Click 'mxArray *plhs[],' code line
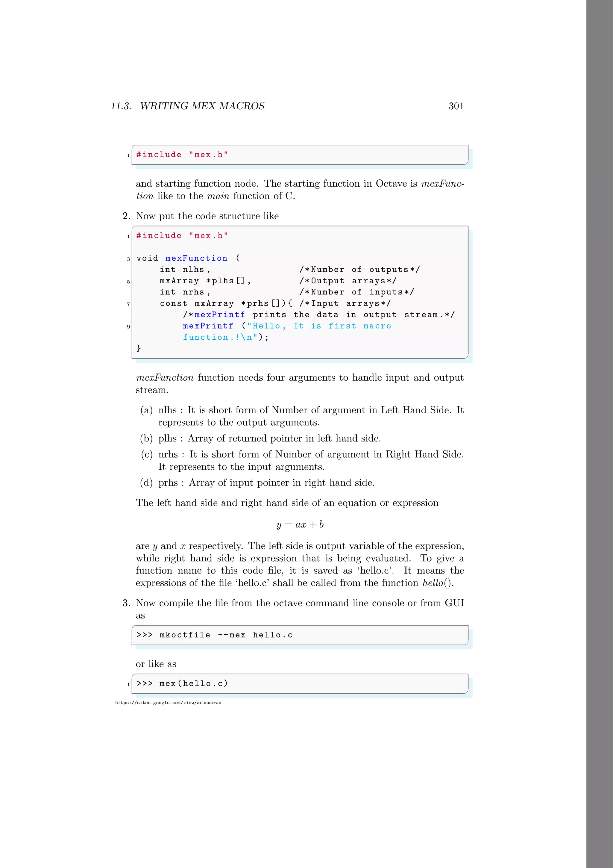The height and width of the screenshot is (868, 613). 205,281
